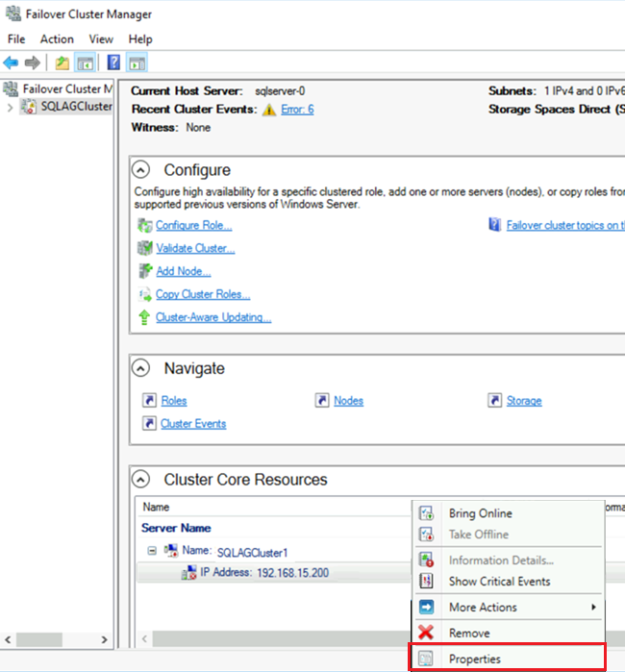The image size is (625, 672).
Task: Select the Failover Cluster Manager root tree item
Action: pyautogui.click(x=67, y=88)
